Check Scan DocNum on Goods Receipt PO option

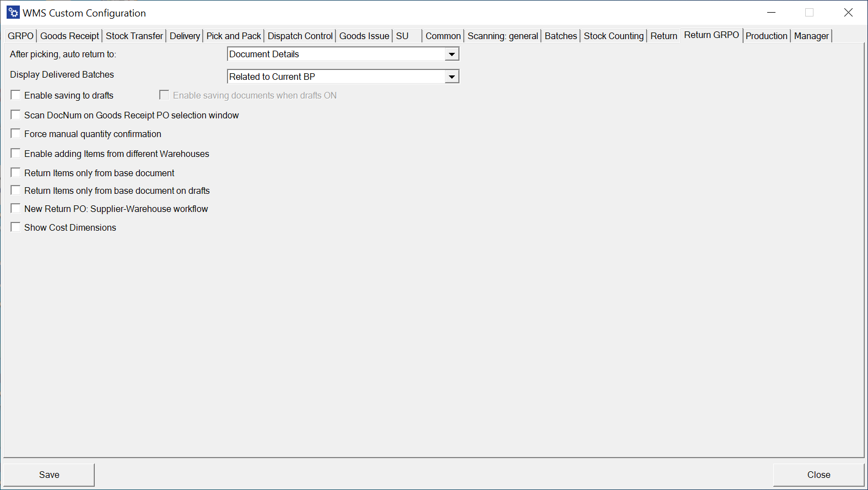(x=16, y=115)
